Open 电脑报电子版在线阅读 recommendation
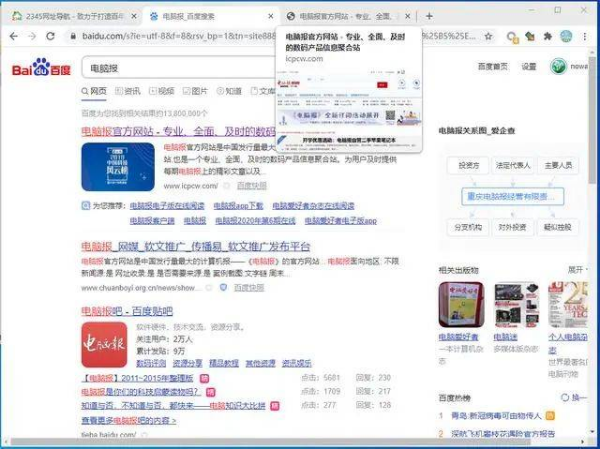This screenshot has height=449, width=600. tap(167, 206)
